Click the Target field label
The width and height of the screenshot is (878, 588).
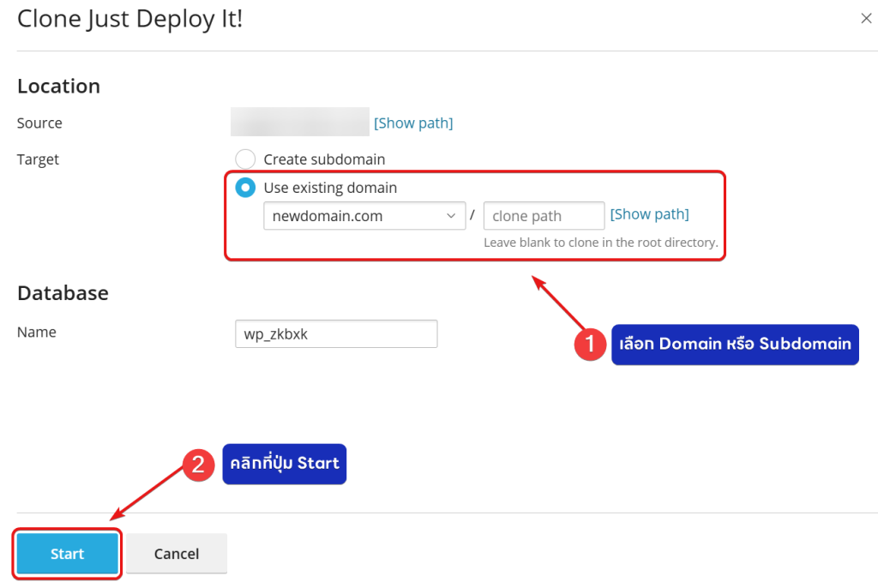[38, 159]
